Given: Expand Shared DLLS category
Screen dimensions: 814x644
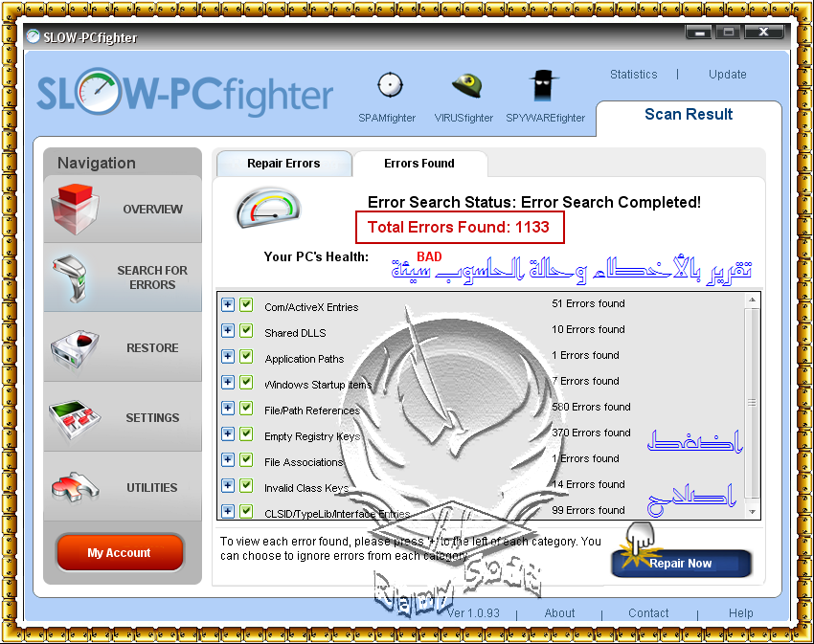Looking at the screenshot, I should (227, 330).
